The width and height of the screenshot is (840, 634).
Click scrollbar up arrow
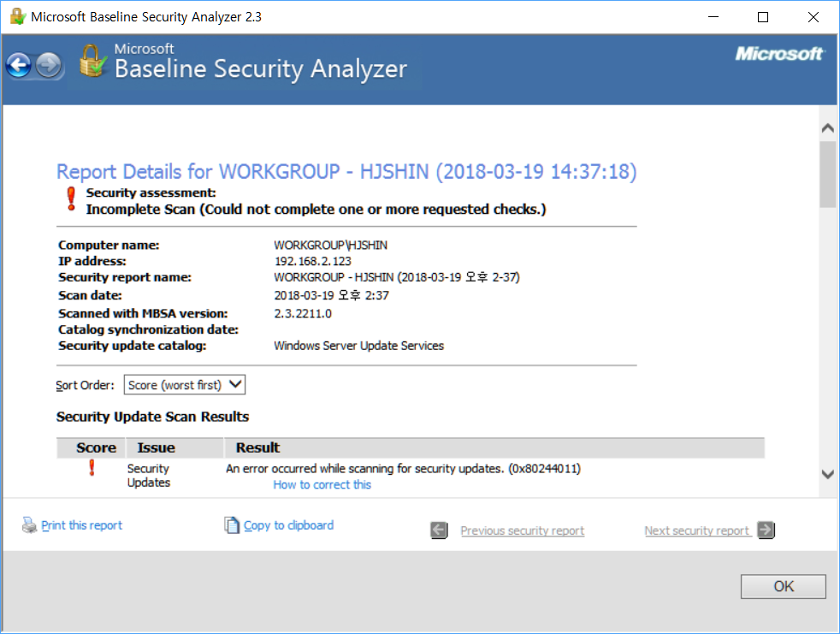pyautogui.click(x=828, y=128)
